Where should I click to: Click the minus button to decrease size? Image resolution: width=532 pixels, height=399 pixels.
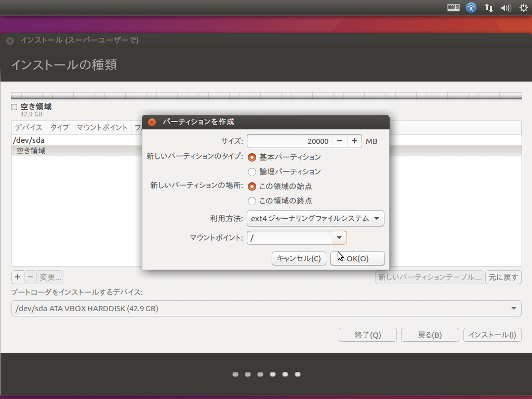coord(339,141)
